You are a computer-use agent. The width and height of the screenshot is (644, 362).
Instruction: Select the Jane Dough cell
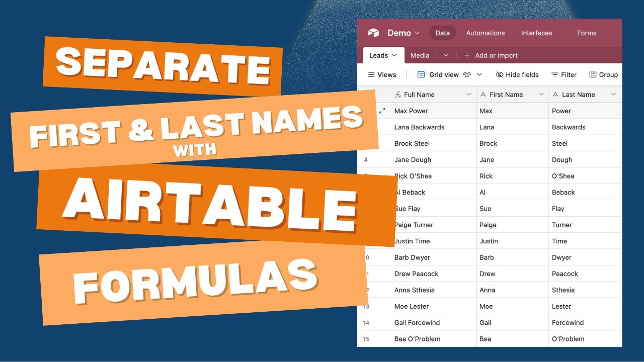click(x=433, y=160)
